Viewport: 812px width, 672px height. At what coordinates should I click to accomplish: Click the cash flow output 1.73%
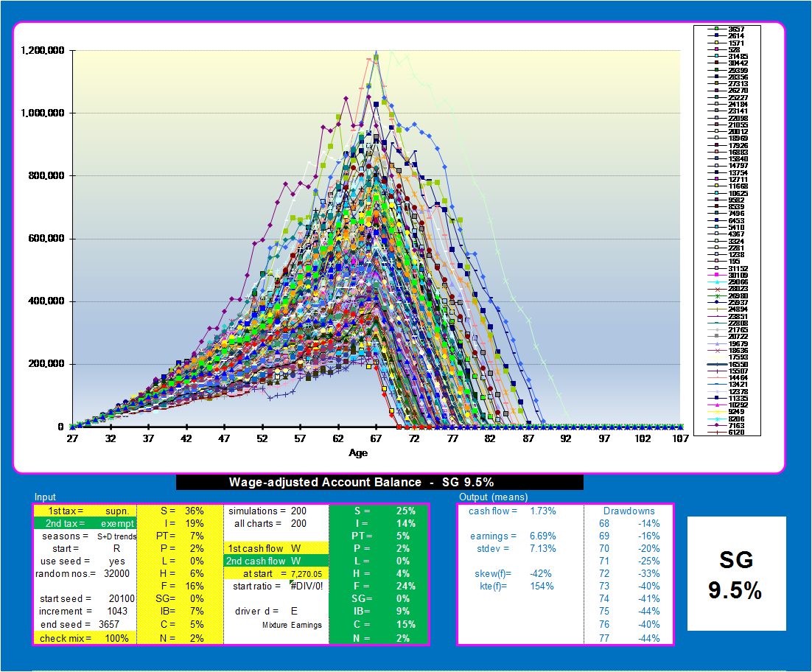[543, 511]
